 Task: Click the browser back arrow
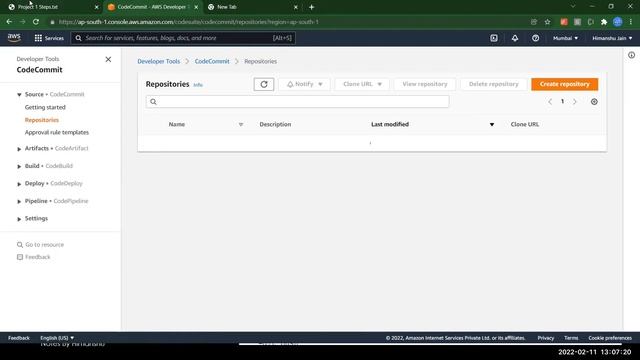pos(9,22)
